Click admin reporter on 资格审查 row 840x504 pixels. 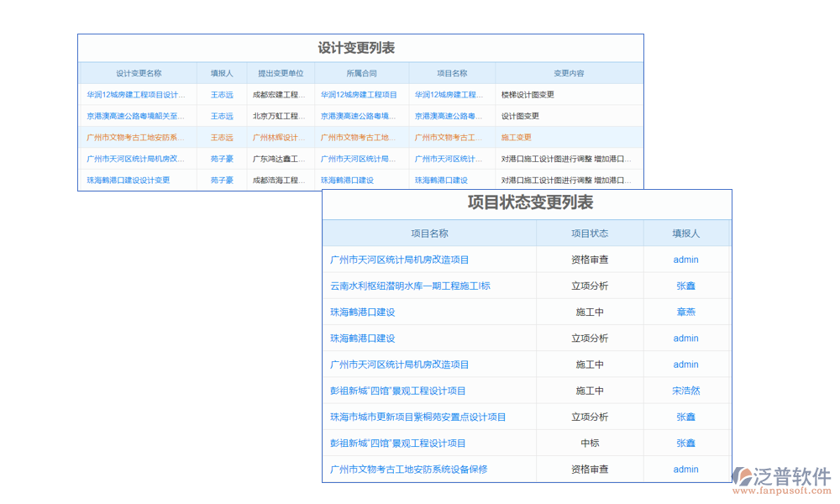685,260
